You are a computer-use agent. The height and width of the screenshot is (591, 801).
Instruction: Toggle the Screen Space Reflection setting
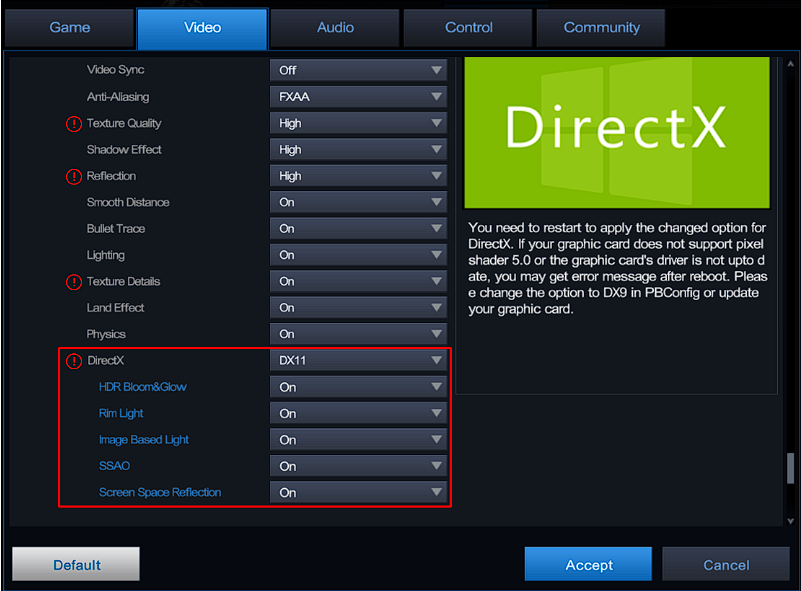(x=358, y=492)
